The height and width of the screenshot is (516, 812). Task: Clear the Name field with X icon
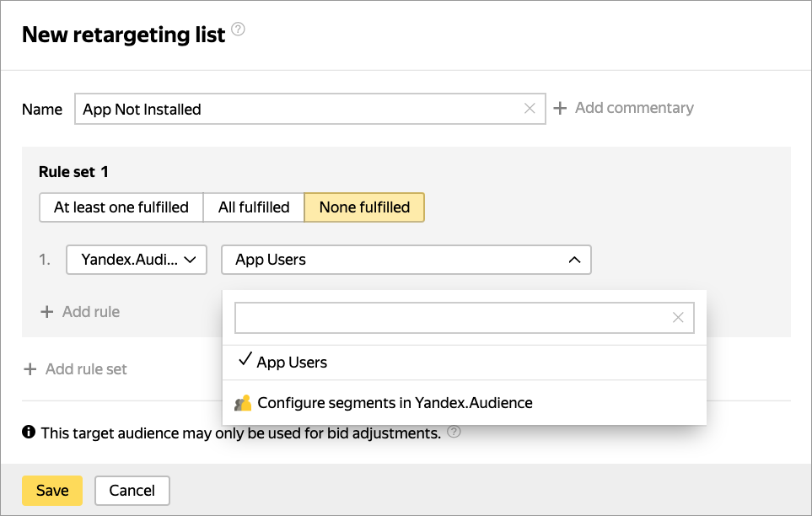coord(530,108)
